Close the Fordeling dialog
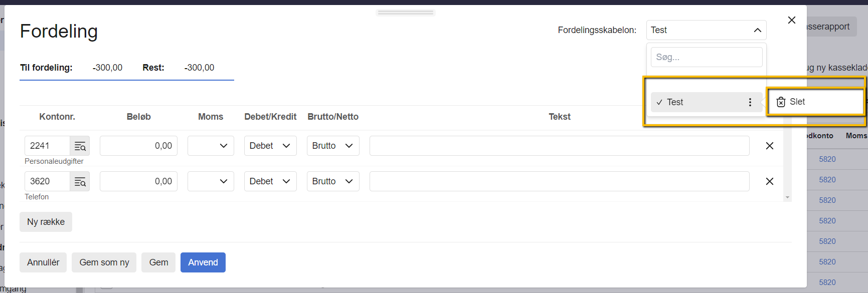868x293 pixels. tap(791, 20)
